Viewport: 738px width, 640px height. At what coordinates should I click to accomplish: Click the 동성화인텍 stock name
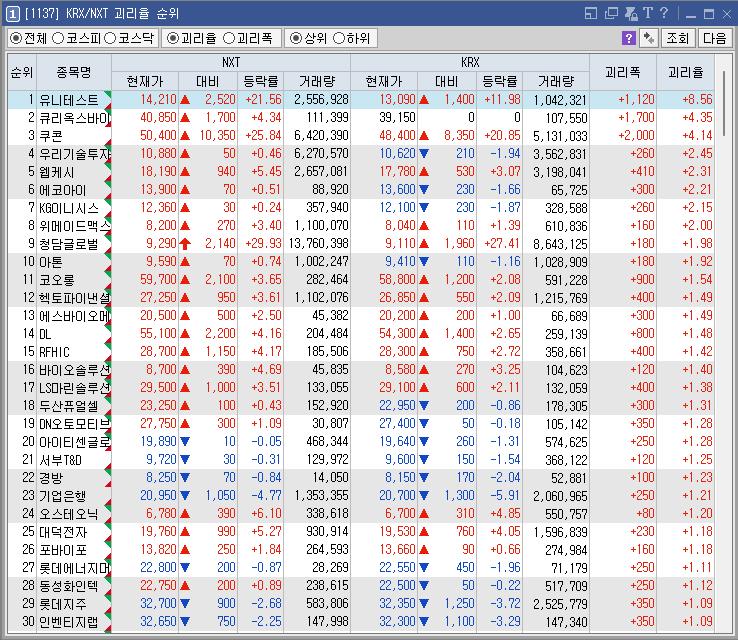(x=69, y=585)
